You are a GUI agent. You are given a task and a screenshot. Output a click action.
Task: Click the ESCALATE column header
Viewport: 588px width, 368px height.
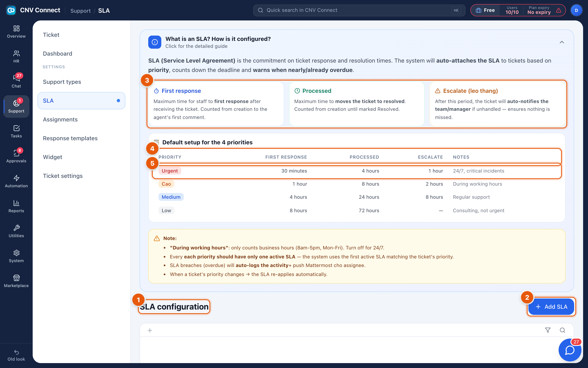[x=430, y=157]
